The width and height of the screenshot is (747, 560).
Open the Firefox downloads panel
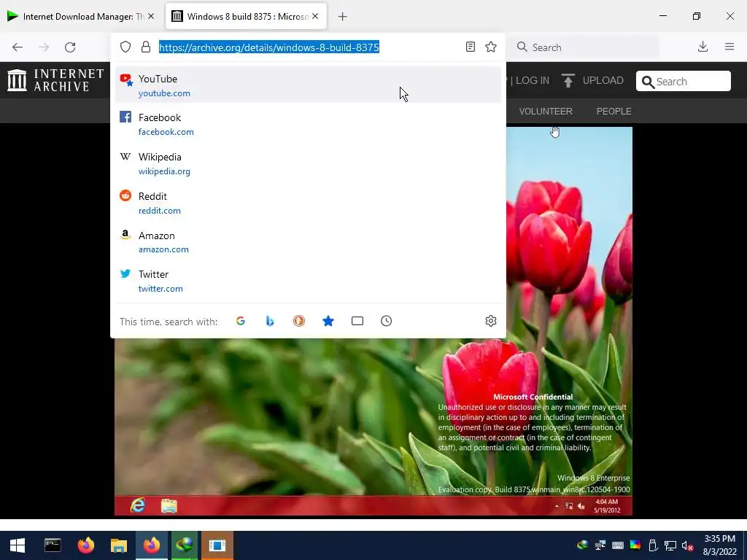pyautogui.click(x=703, y=47)
